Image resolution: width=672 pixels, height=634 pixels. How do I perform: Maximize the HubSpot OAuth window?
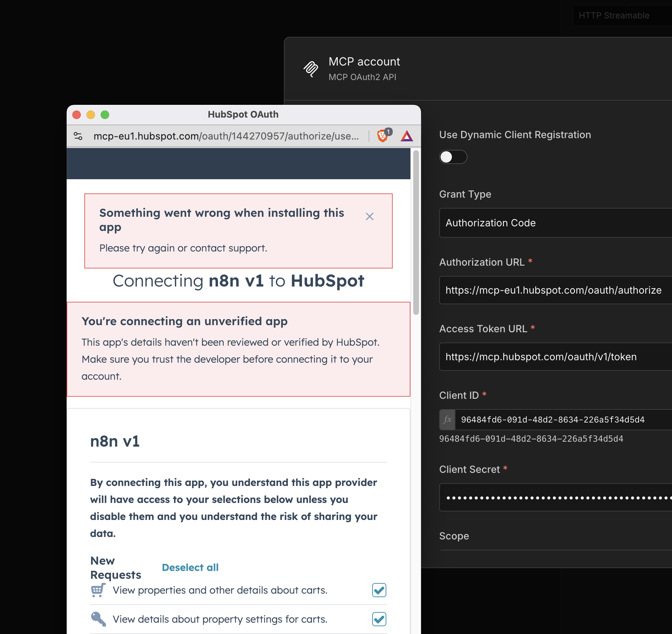(x=105, y=115)
